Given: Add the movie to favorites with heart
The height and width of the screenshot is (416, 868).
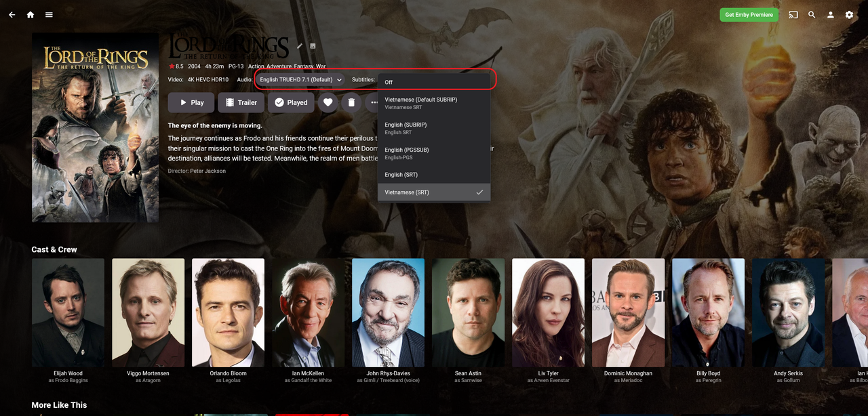Looking at the screenshot, I should click(x=328, y=102).
